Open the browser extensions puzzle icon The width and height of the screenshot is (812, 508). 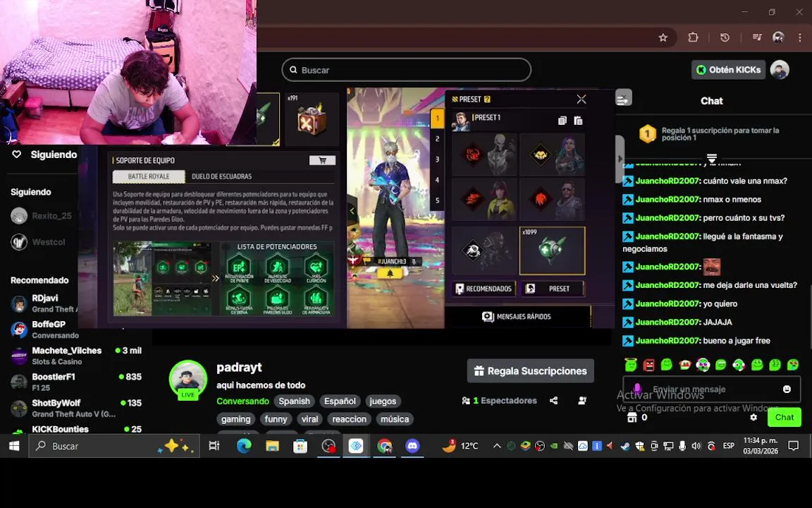click(x=693, y=37)
